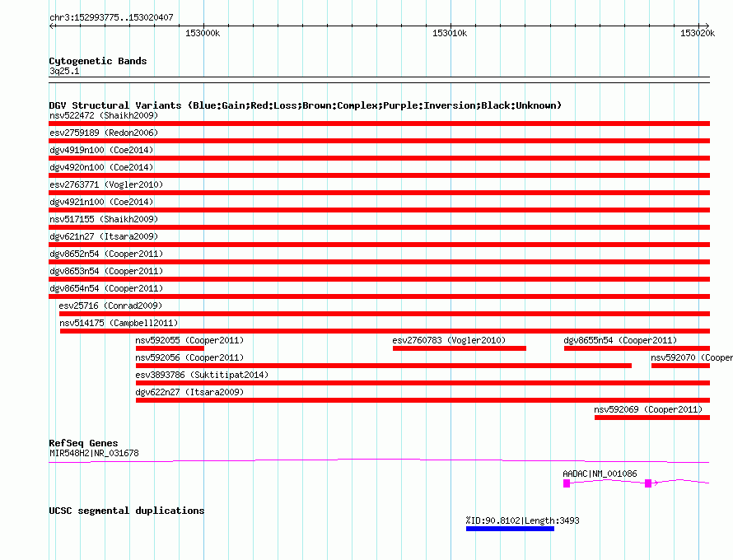Image resolution: width=733 pixels, height=560 pixels.
Task: Select the RefSeq Genes track title
Action: tap(83, 443)
